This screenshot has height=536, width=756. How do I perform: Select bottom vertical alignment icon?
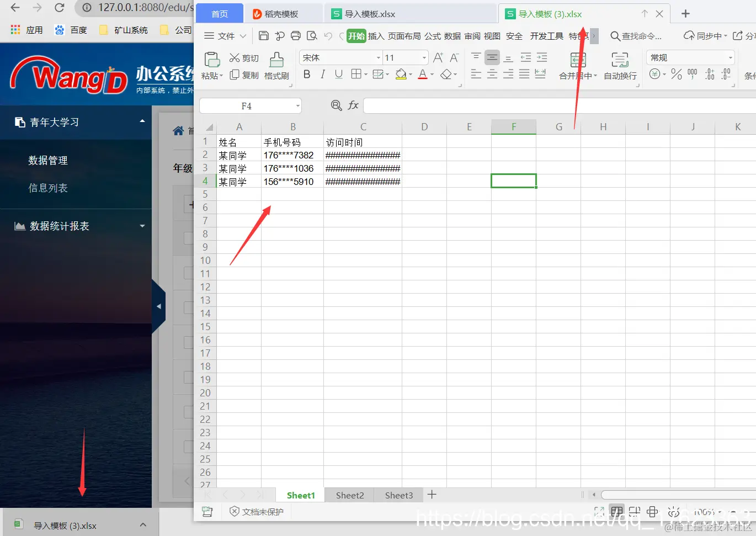point(509,57)
